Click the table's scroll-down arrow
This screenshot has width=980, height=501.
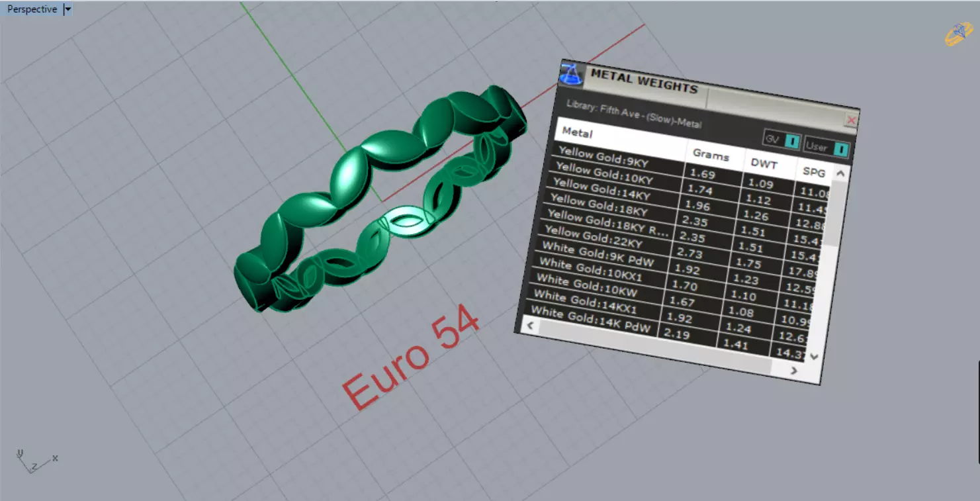click(814, 356)
